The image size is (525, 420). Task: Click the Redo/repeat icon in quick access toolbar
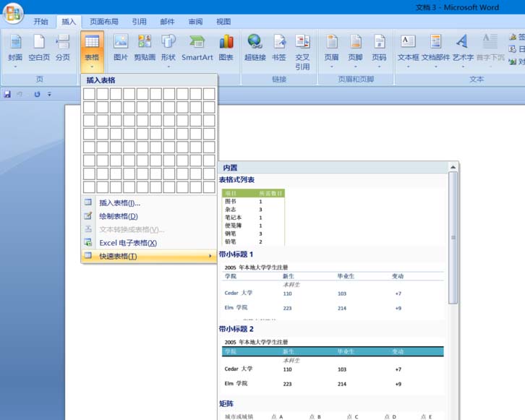(37, 95)
